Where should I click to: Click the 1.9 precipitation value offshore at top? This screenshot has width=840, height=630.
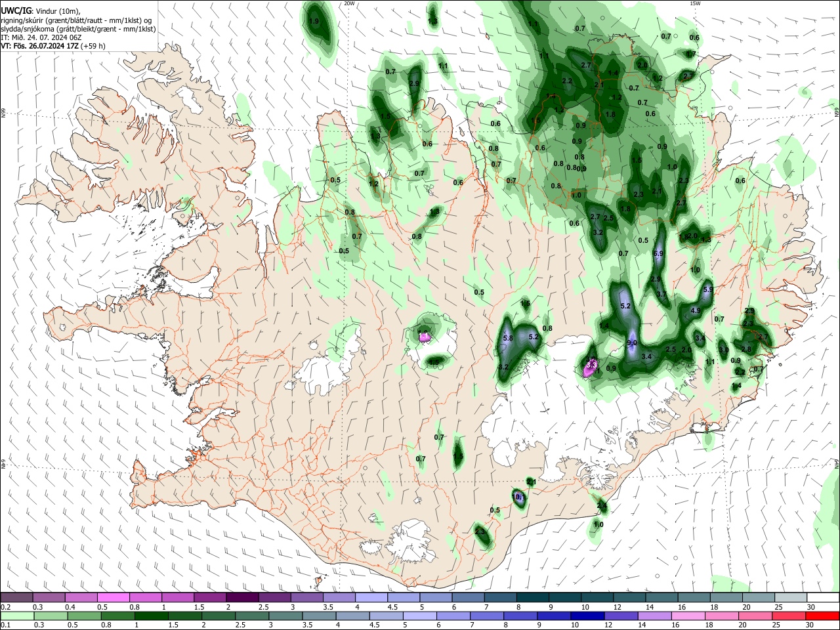point(314,22)
